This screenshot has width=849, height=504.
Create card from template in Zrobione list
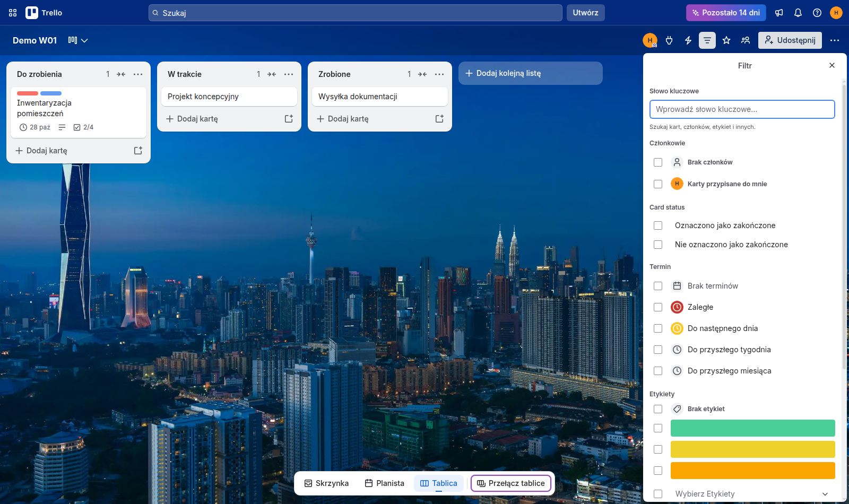coord(439,119)
